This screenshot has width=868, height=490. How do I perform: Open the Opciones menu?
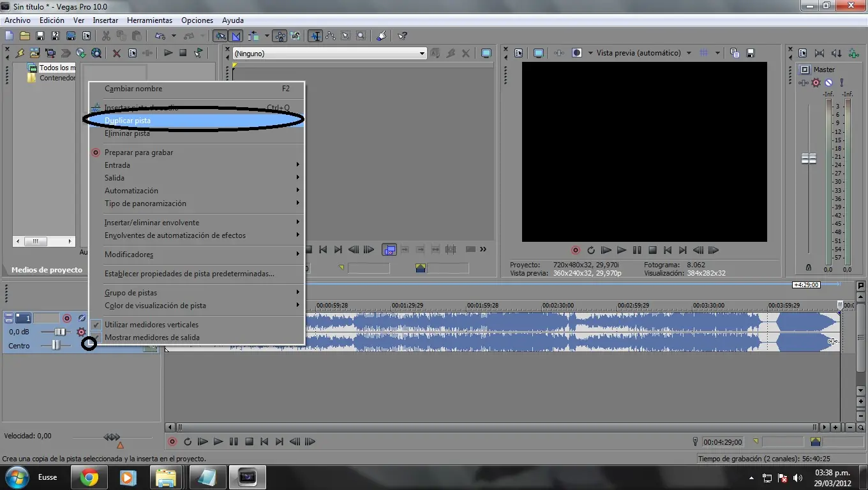click(x=197, y=20)
